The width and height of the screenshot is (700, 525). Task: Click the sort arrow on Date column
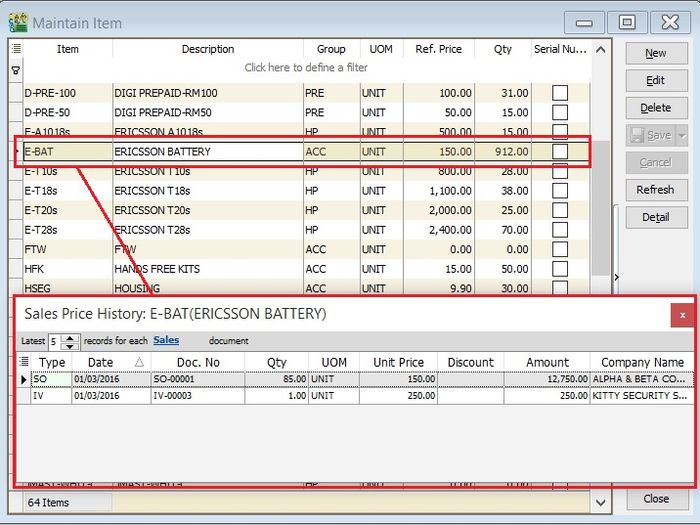[139, 362]
